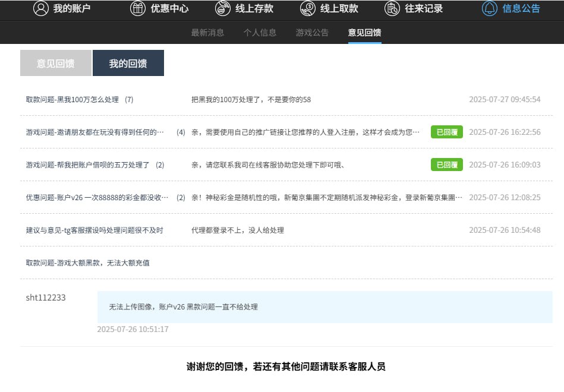Click the 已回覆 badge on the 16:09:03 row
564x392 pixels.
click(446, 165)
